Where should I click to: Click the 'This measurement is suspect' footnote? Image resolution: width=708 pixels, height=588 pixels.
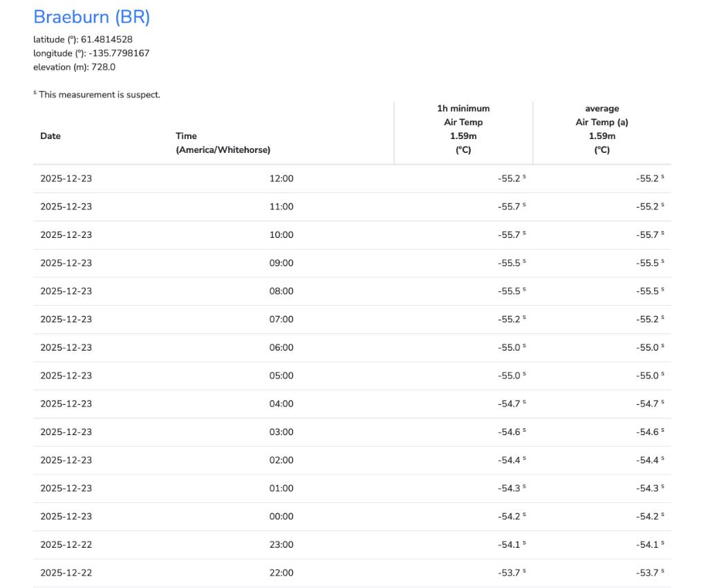tap(99, 95)
